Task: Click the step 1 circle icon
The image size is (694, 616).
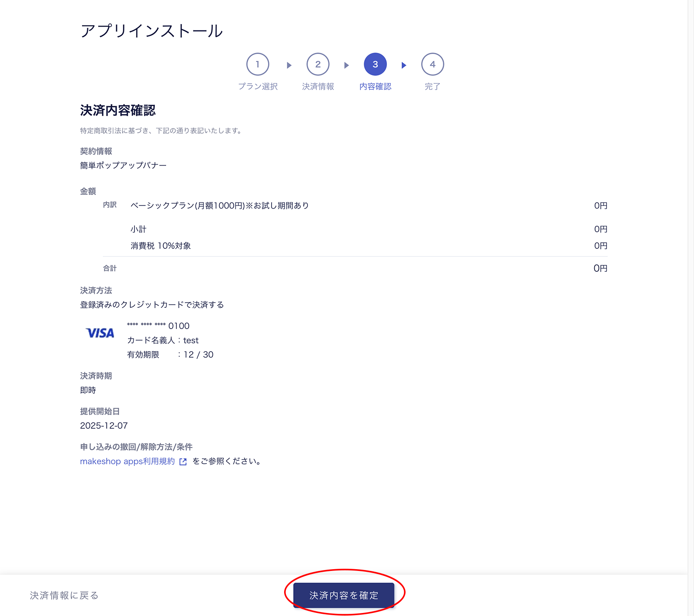Action: (x=258, y=65)
